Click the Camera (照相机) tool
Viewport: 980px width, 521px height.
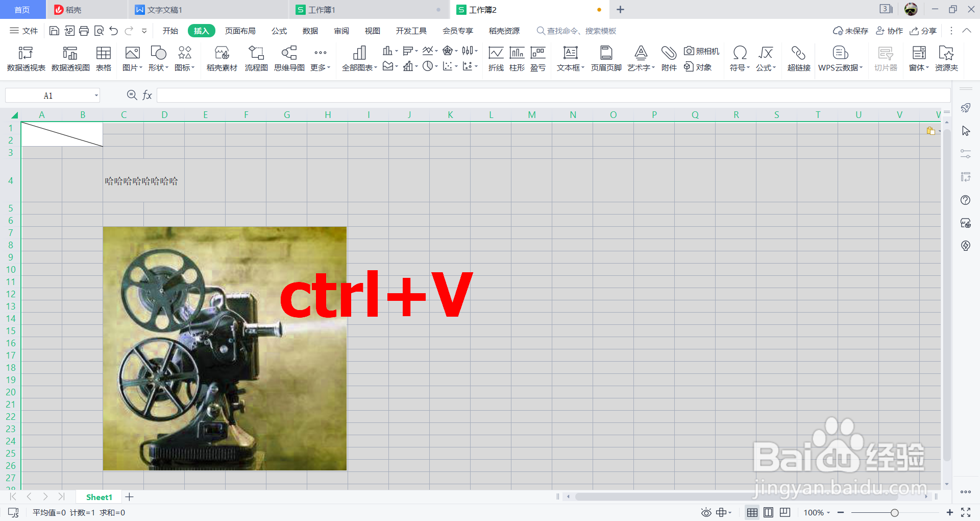click(702, 51)
